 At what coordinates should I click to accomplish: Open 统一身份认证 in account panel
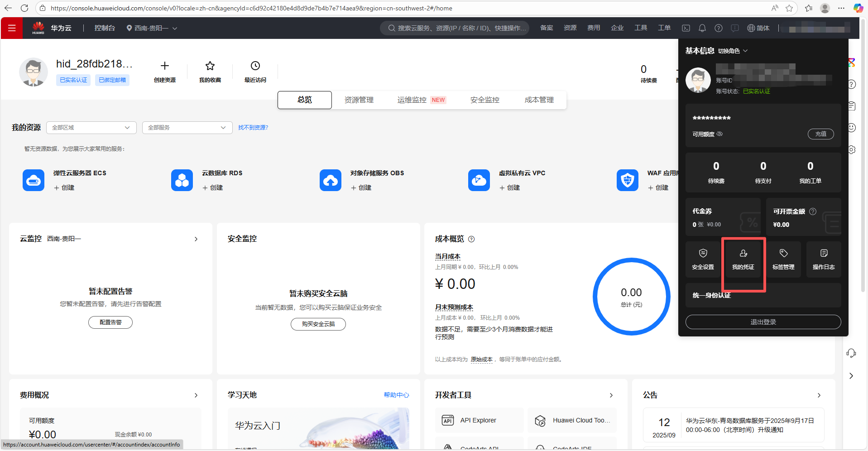(x=763, y=295)
